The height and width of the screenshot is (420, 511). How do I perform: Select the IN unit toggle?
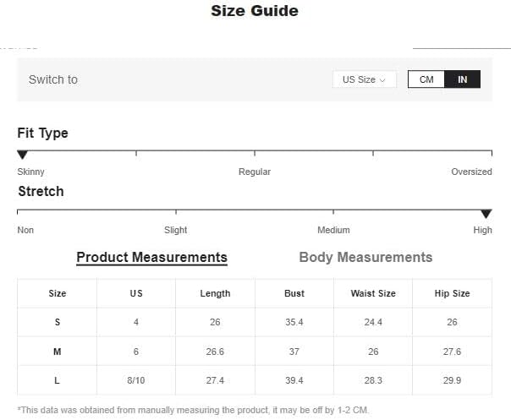coord(462,79)
